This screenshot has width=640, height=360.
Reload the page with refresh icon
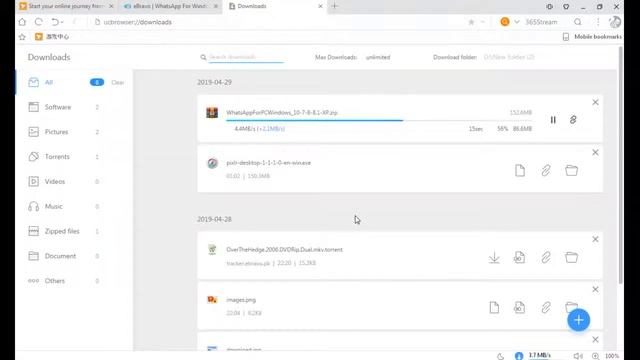click(38, 22)
